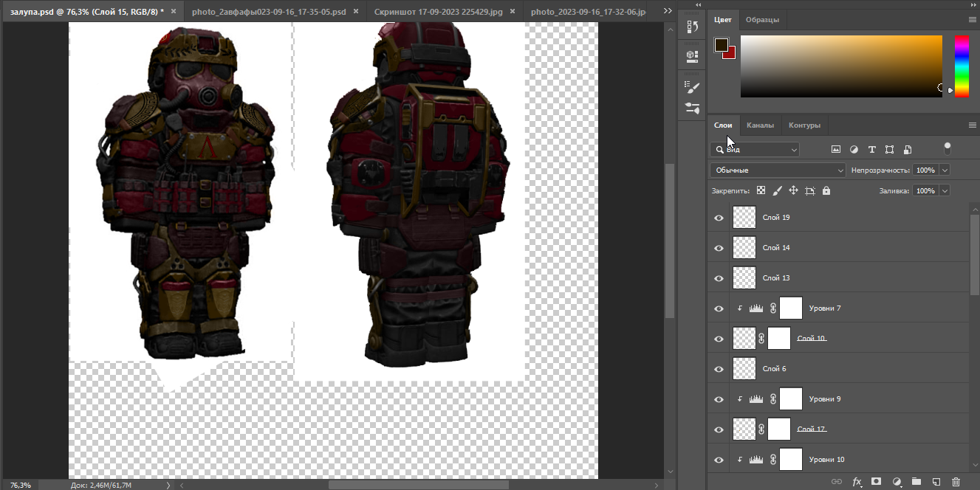Image resolution: width=980 pixels, height=490 pixels.
Task: Click the 76,3% zoom field
Action: point(20,485)
